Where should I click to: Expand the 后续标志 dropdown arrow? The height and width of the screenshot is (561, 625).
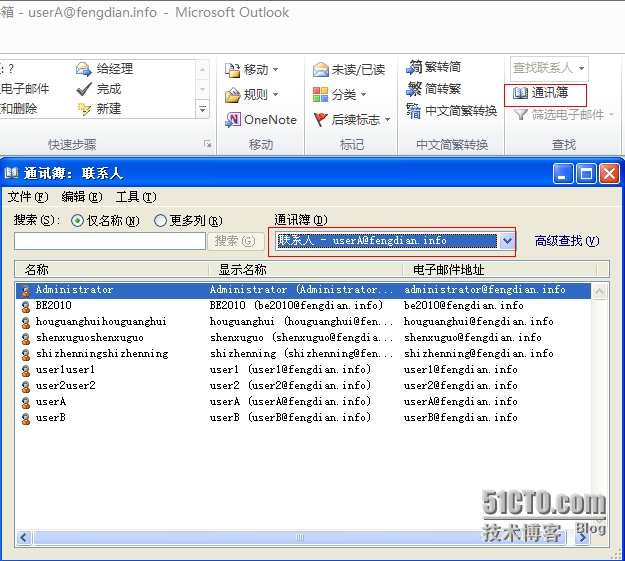coord(387,120)
